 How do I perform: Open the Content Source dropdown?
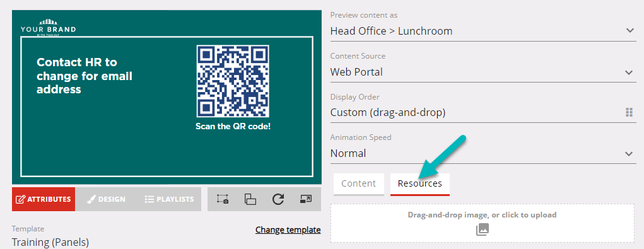click(483, 72)
